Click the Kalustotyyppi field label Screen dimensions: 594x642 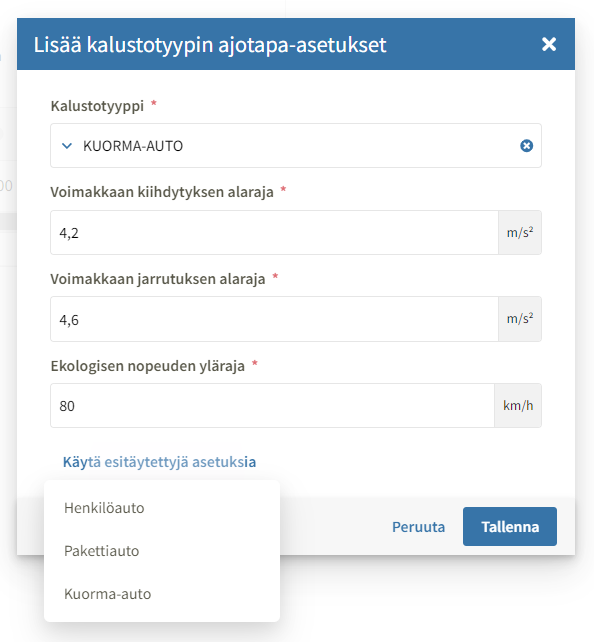coord(97,106)
